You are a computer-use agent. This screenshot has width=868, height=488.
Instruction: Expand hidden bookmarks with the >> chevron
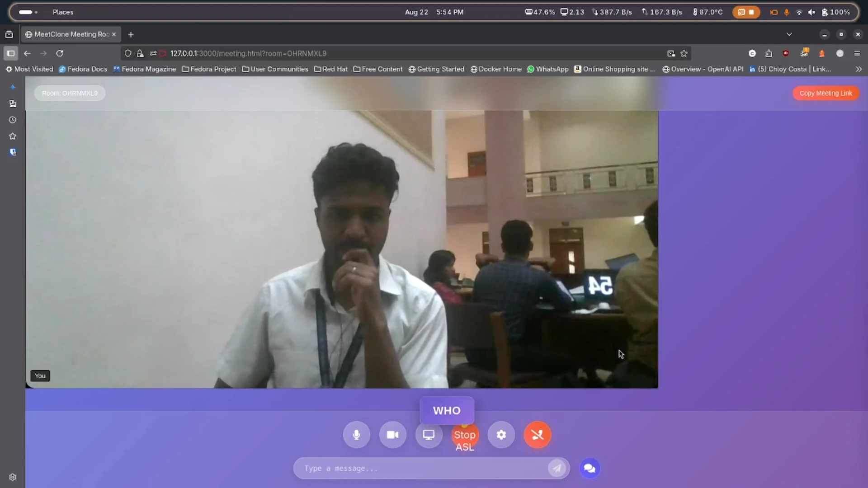pyautogui.click(x=858, y=69)
